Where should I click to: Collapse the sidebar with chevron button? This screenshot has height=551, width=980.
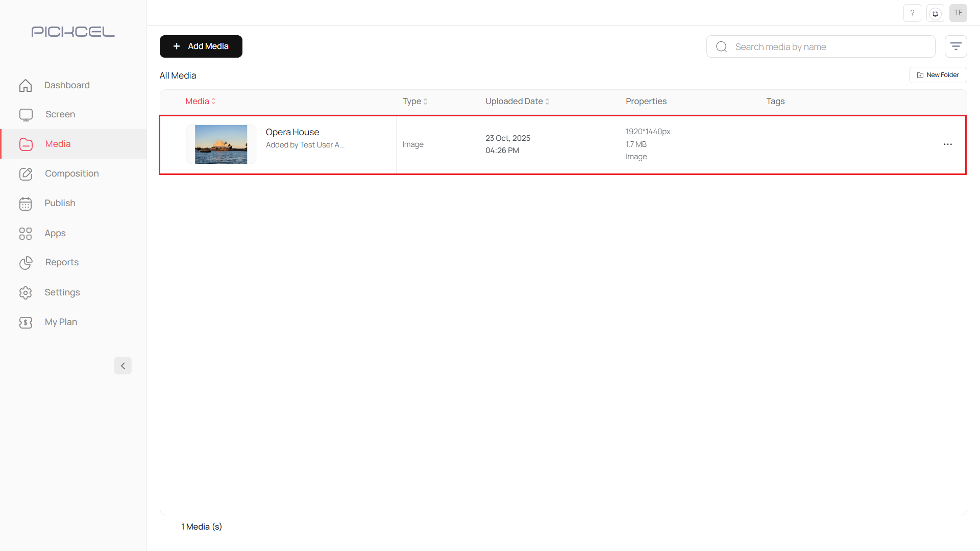pyautogui.click(x=122, y=366)
